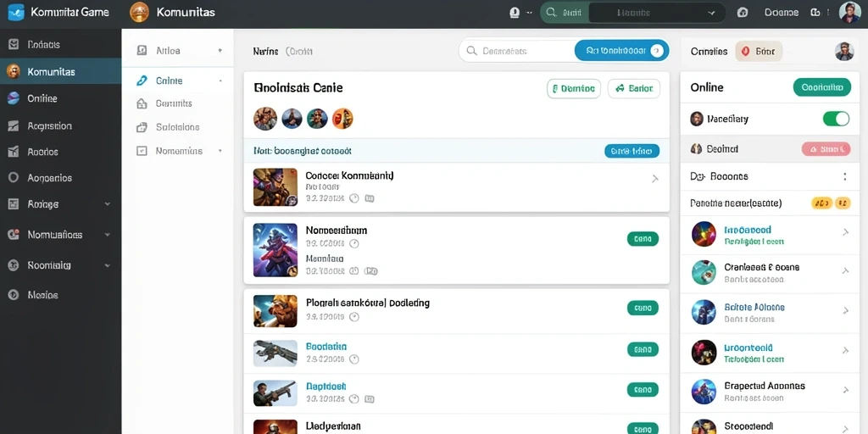Click the Doanoe label in top header
868x434 pixels.
pyautogui.click(x=781, y=12)
